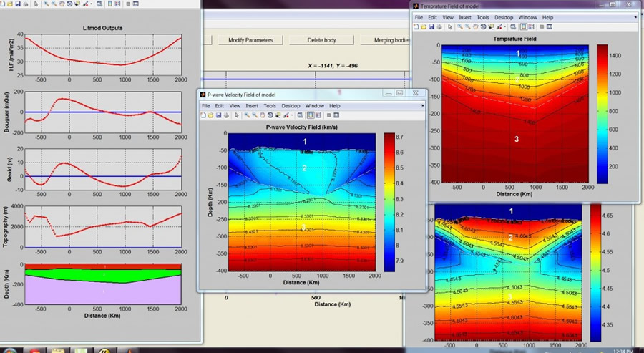Click the Modify Parameters button
Screen dimensions: 644x353
pyautogui.click(x=250, y=40)
